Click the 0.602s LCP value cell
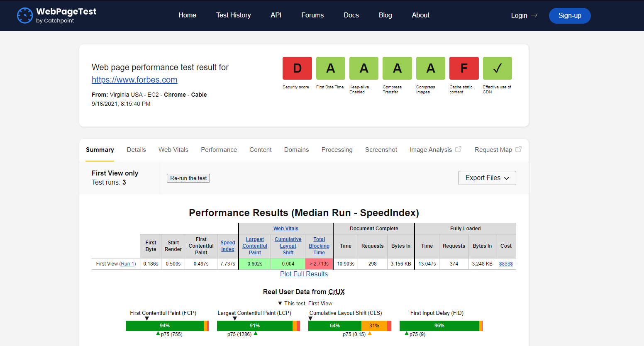Screen dimensions: 644x346 point(255,264)
